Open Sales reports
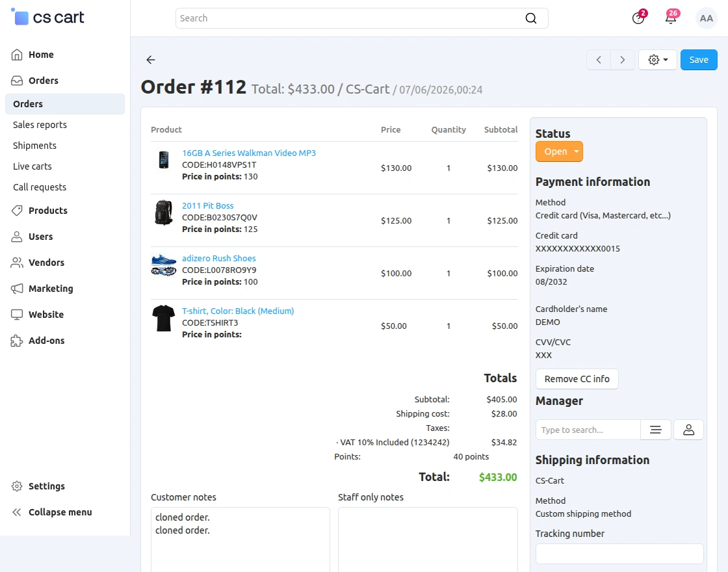This screenshot has height=572, width=728. (x=40, y=125)
